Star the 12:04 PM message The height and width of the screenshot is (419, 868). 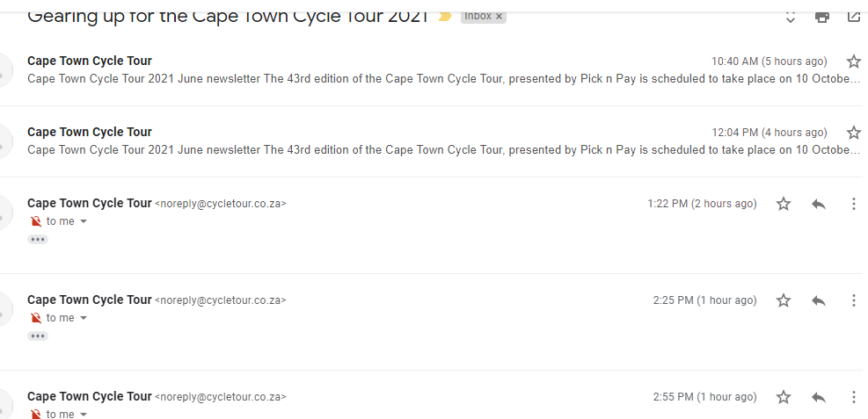pos(853,133)
